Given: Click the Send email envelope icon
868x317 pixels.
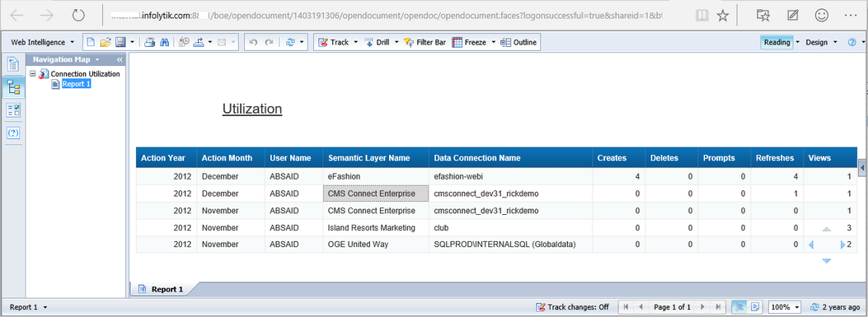Looking at the screenshot, I should tap(222, 42).
